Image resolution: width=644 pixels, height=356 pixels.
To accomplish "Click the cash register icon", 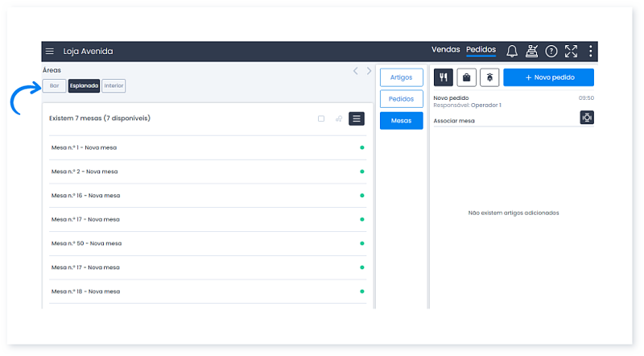I will (x=531, y=52).
